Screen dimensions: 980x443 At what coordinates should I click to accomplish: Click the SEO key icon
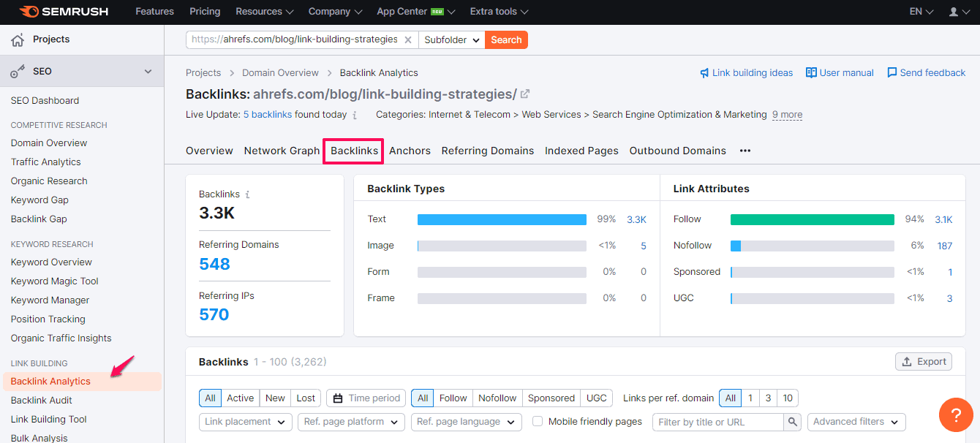(18, 72)
